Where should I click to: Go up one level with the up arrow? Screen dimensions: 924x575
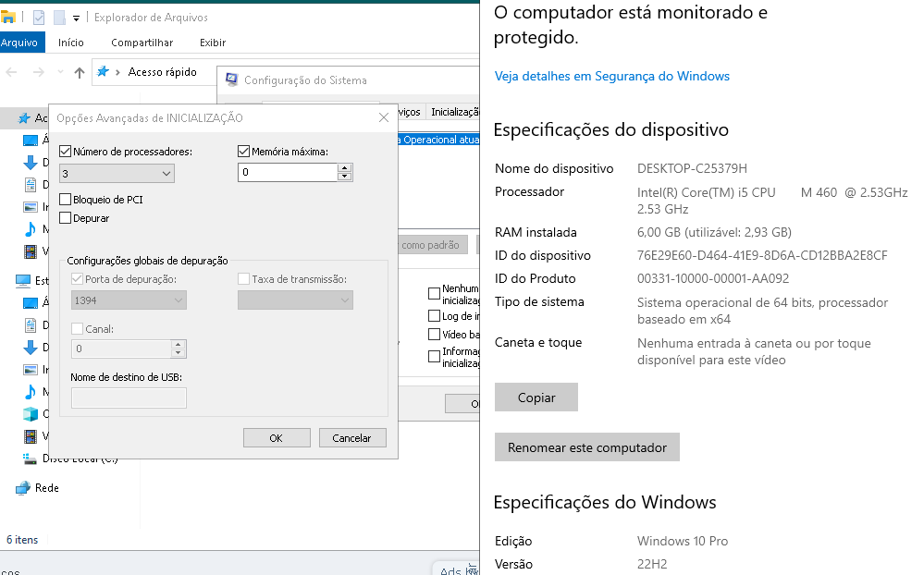(80, 72)
